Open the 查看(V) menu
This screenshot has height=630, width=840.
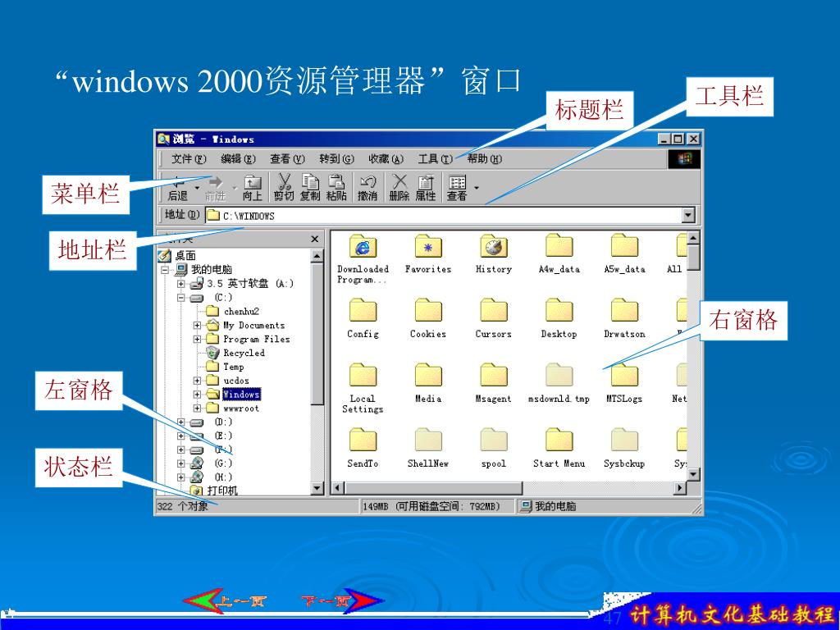(x=287, y=159)
